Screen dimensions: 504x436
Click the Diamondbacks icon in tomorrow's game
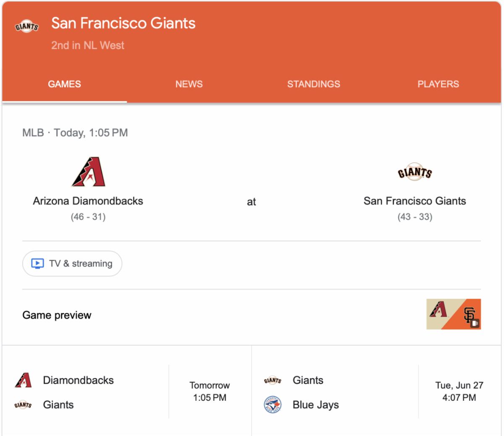coord(23,380)
